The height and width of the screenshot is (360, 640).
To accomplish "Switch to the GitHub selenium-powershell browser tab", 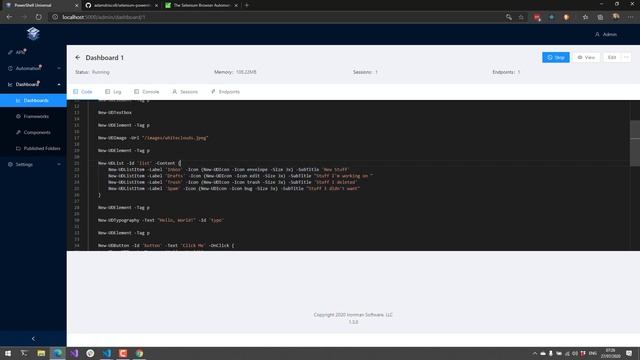I will (121, 5).
